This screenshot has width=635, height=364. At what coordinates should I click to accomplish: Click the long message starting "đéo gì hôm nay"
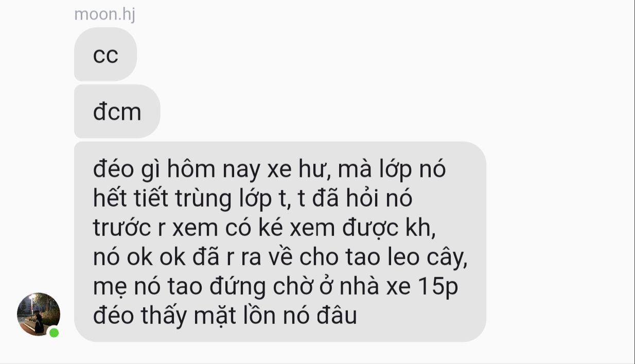280,242
